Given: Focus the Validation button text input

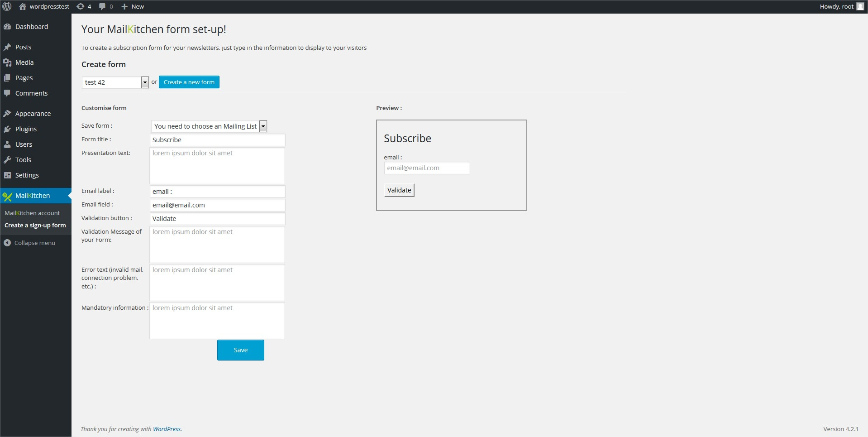Looking at the screenshot, I should coord(217,219).
